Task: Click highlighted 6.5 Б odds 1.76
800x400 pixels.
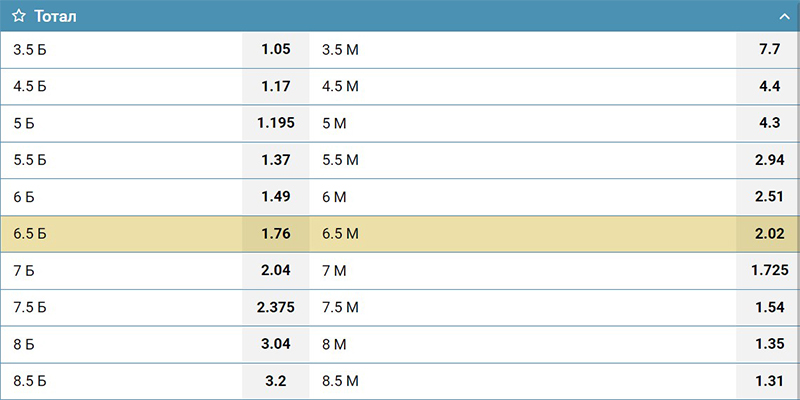Action: point(276,234)
